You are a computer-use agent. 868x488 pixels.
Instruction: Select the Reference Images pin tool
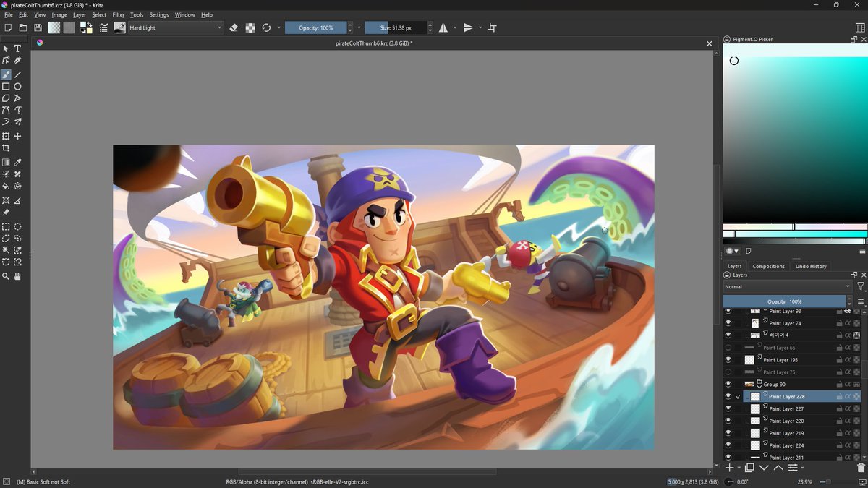6,213
